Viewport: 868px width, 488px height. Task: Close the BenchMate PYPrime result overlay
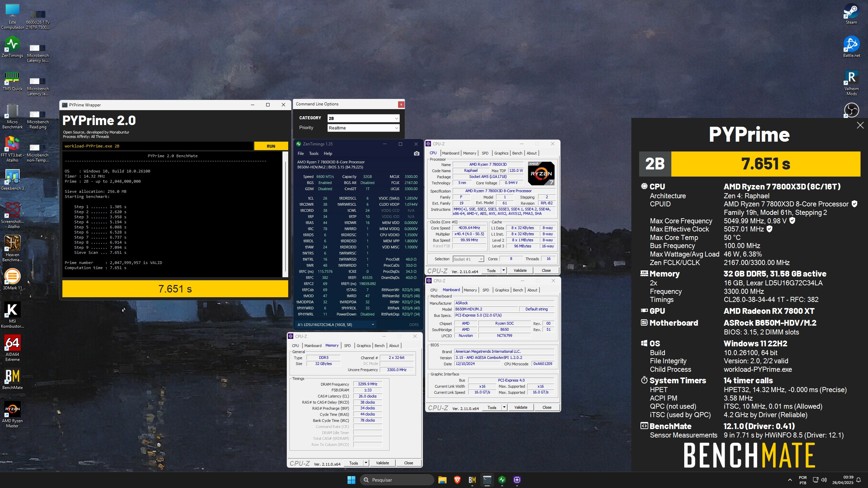[860, 125]
